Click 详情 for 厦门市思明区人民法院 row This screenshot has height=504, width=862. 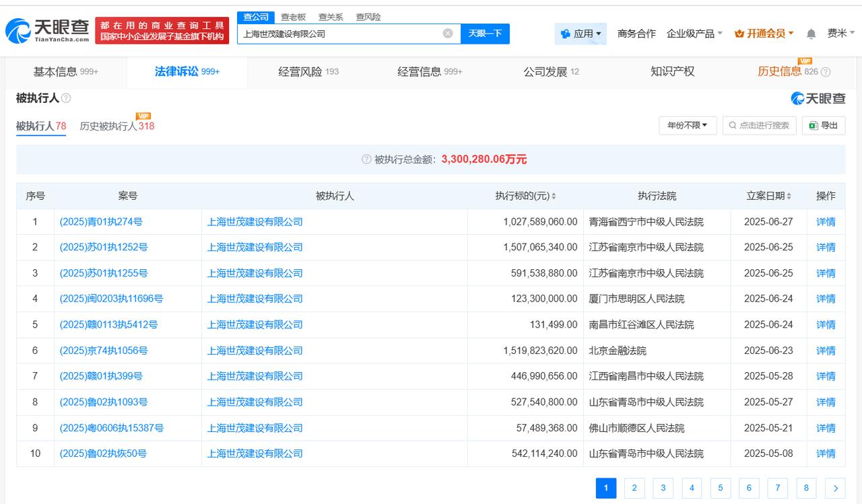pyautogui.click(x=826, y=299)
